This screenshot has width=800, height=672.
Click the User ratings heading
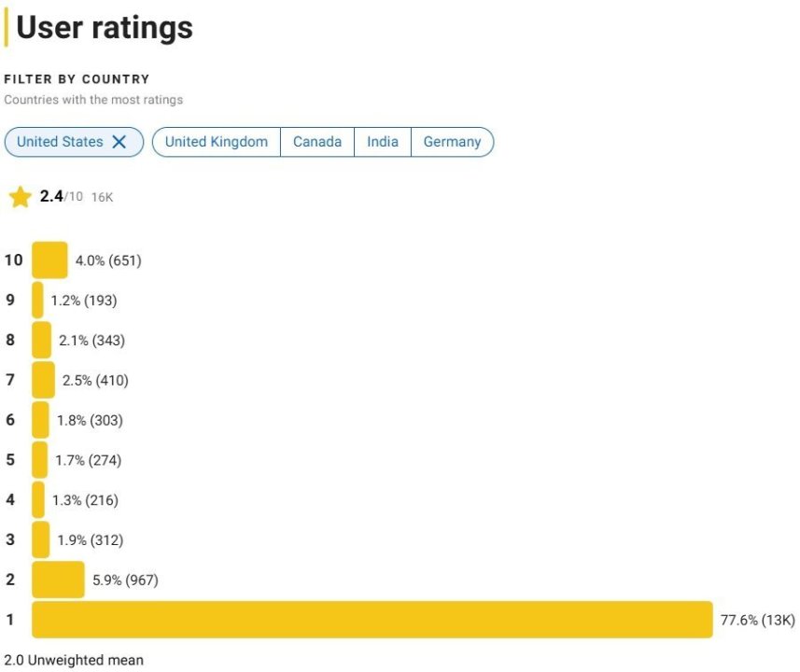tap(105, 27)
